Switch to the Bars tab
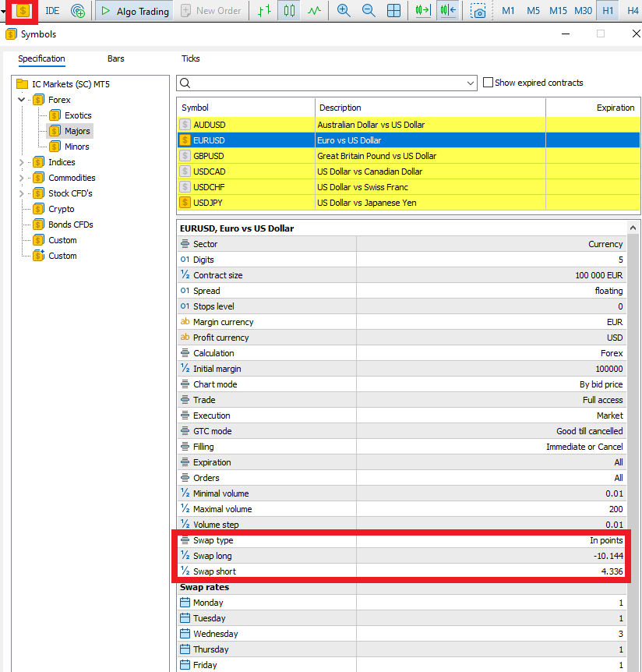This screenshot has height=672, width=642. tap(115, 58)
